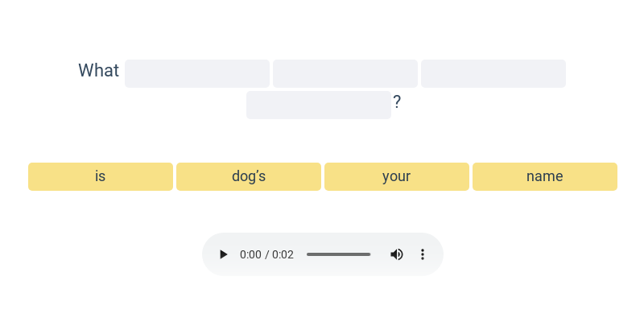Click the question mark ending the sentence
The height and width of the screenshot is (322, 644).
(397, 102)
